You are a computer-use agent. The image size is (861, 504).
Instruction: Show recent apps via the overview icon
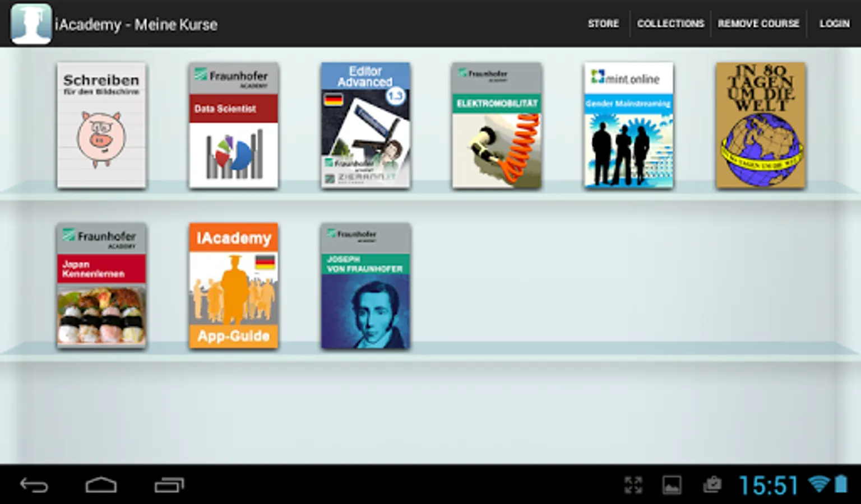point(169,485)
